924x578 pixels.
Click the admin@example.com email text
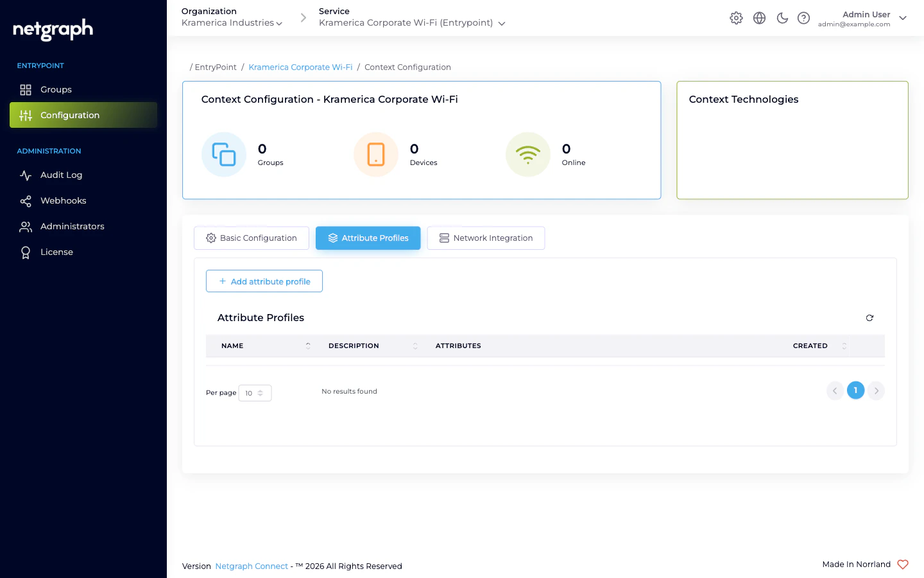pos(854,24)
